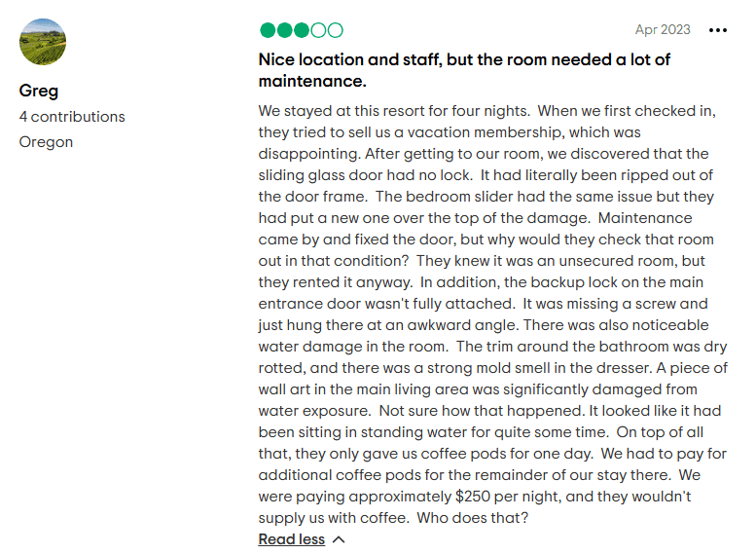Click the word 'maintenance.' ending the review title
This screenshot has width=756, height=554.
point(312,81)
